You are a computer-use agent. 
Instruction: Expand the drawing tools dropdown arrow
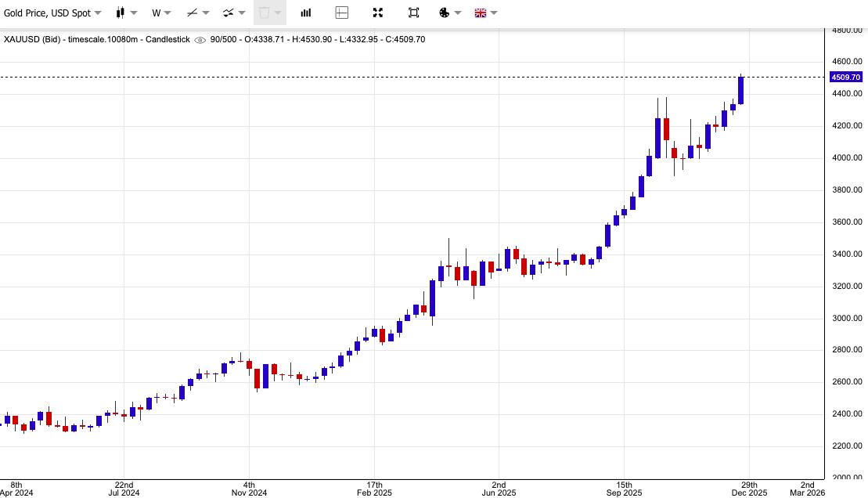(206, 13)
